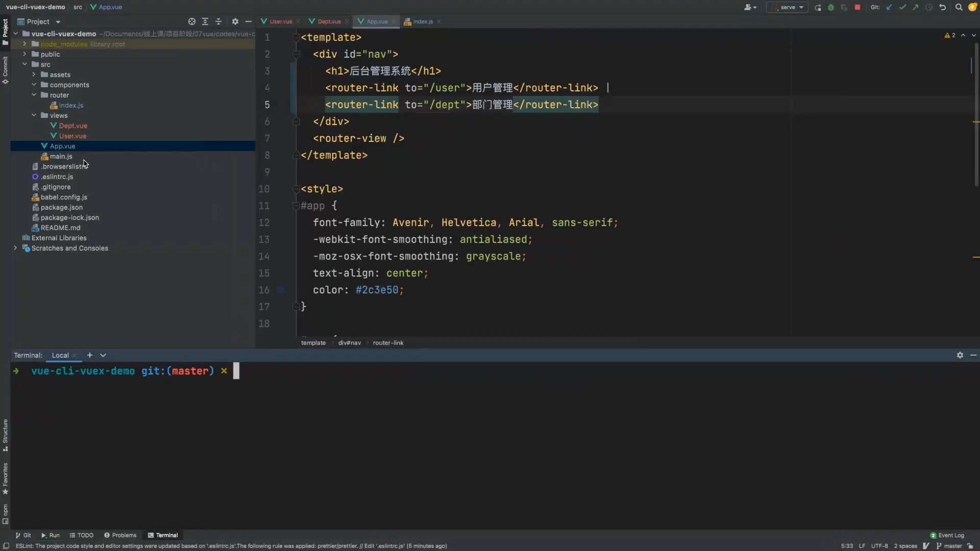This screenshot has width=980, height=551.
Task: Select the index.js tab at top
Action: 422,21
